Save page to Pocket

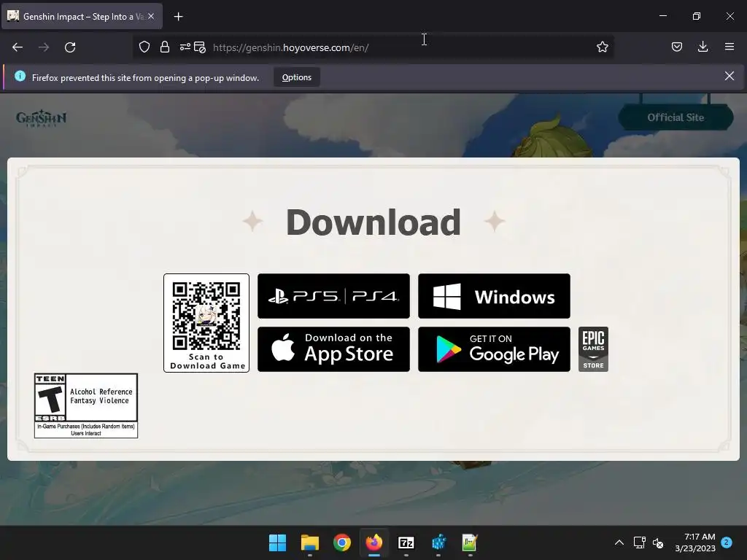676,47
